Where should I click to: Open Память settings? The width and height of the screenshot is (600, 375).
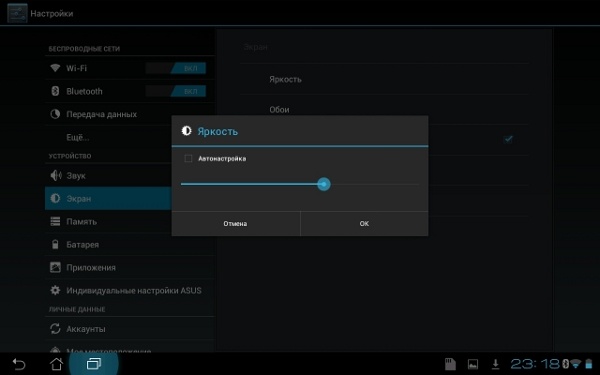[108, 222]
